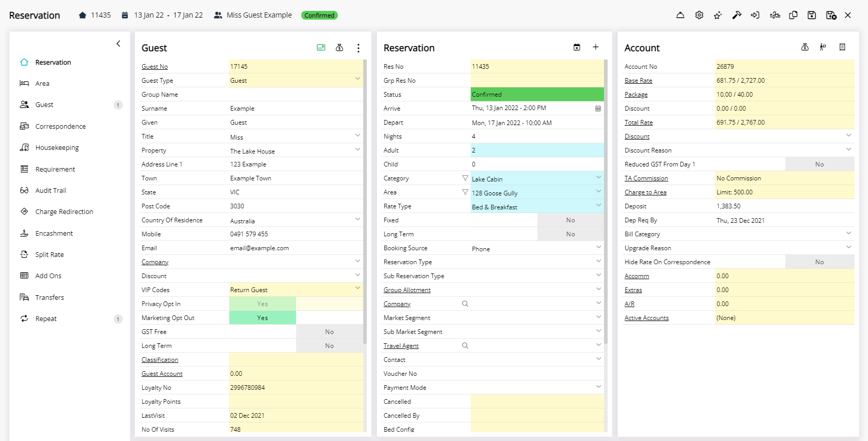Click the filter funnel icon beside Category
This screenshot has width=868, height=441.
(x=465, y=178)
